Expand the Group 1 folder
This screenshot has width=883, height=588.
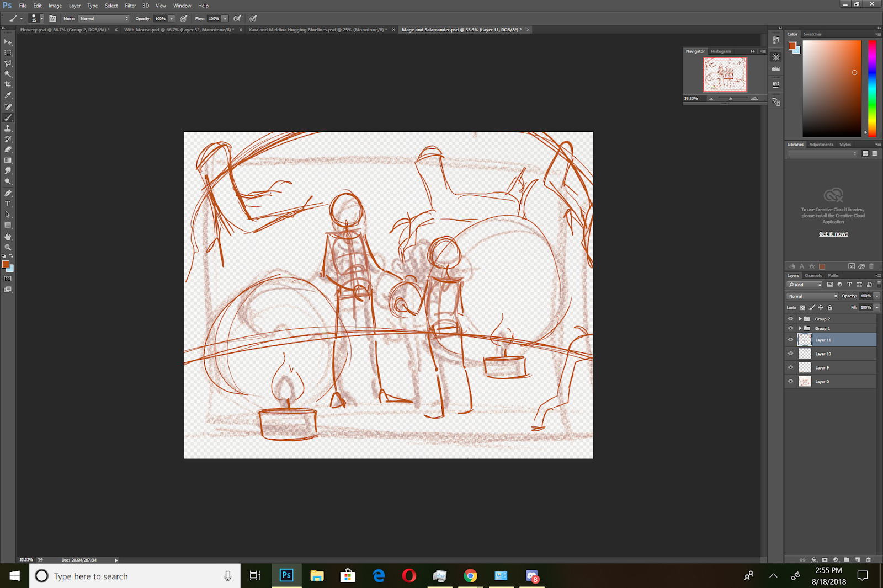pos(800,328)
